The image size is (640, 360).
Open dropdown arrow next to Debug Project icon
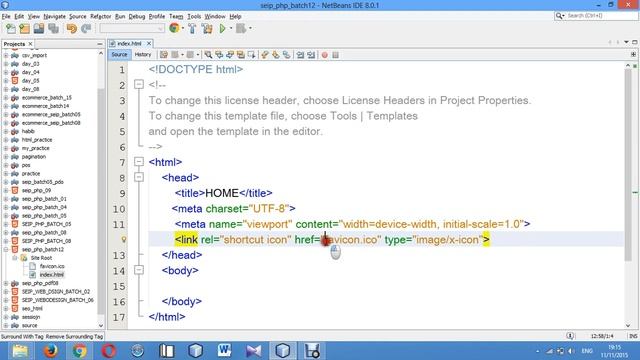[250, 28]
